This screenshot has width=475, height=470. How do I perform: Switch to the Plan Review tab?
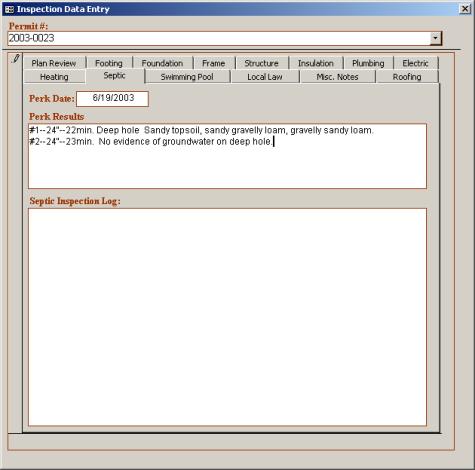pos(54,63)
